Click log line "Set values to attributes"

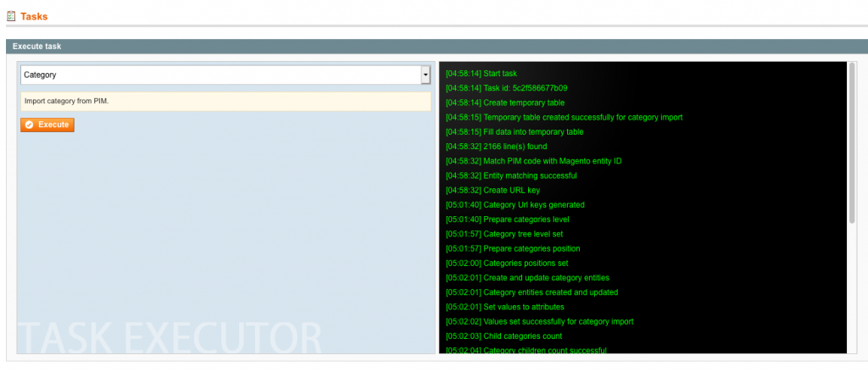coord(505,307)
